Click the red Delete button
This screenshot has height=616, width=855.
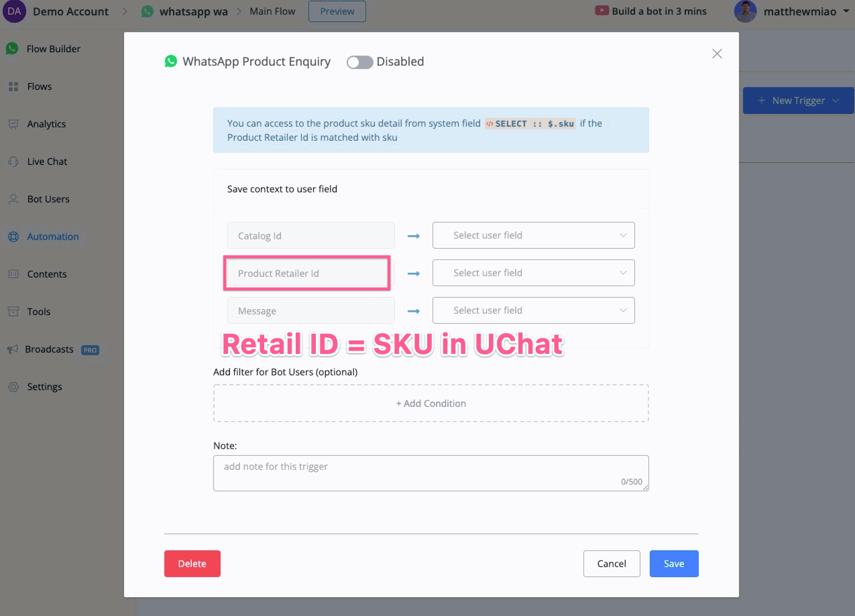(192, 564)
